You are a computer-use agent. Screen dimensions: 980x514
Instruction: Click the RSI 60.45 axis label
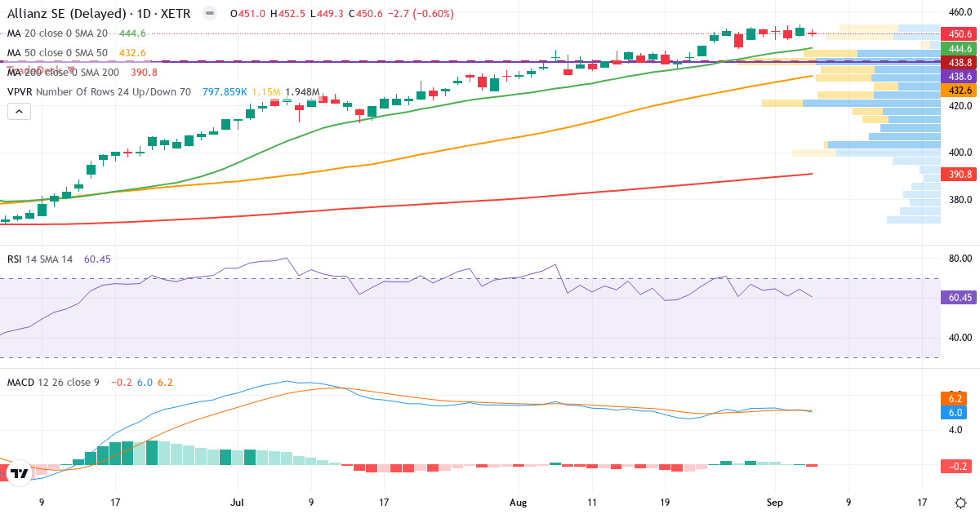[958, 298]
